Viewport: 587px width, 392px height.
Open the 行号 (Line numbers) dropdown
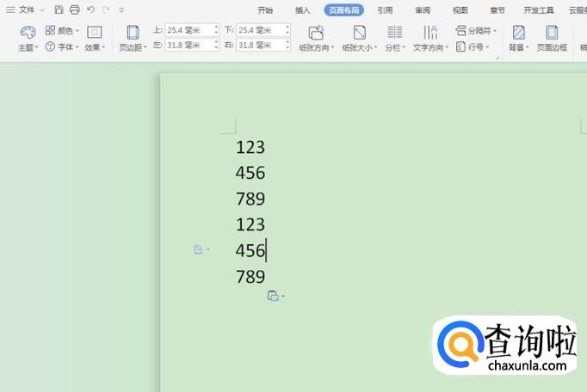[x=474, y=47]
